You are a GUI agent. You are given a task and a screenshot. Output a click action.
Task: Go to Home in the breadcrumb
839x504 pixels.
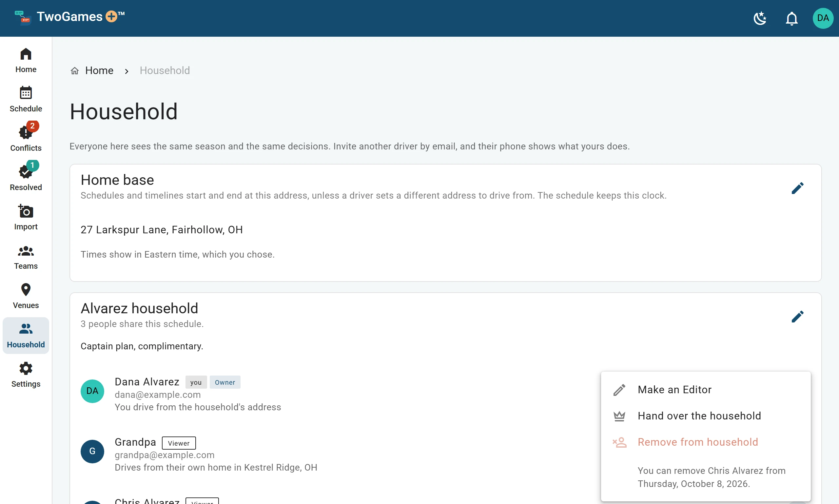[x=92, y=71]
